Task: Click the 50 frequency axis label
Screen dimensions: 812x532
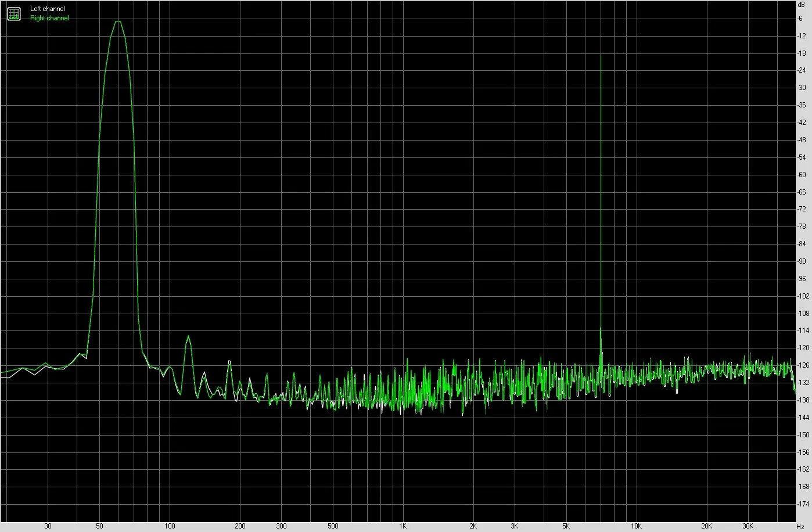Action: pos(99,526)
